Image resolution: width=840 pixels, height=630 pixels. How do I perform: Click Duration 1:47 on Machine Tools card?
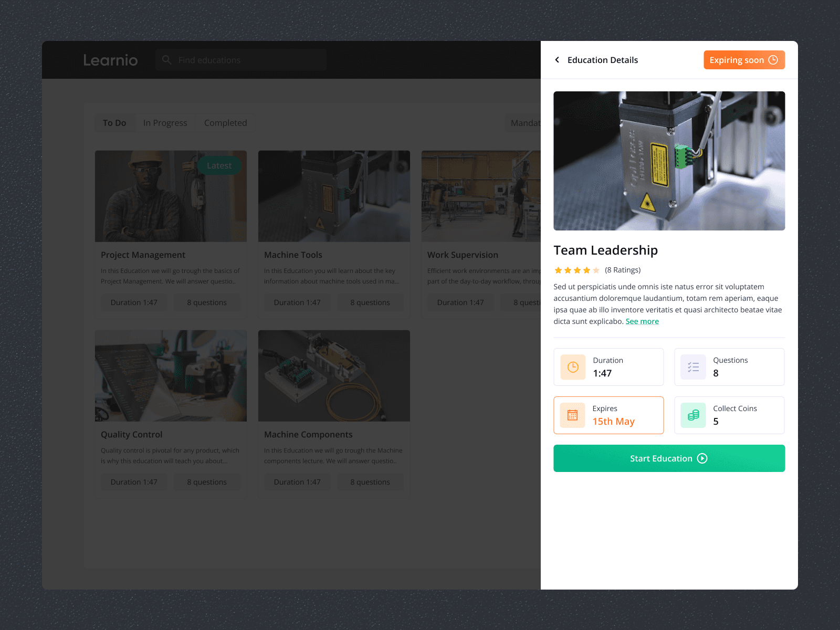[x=297, y=302]
